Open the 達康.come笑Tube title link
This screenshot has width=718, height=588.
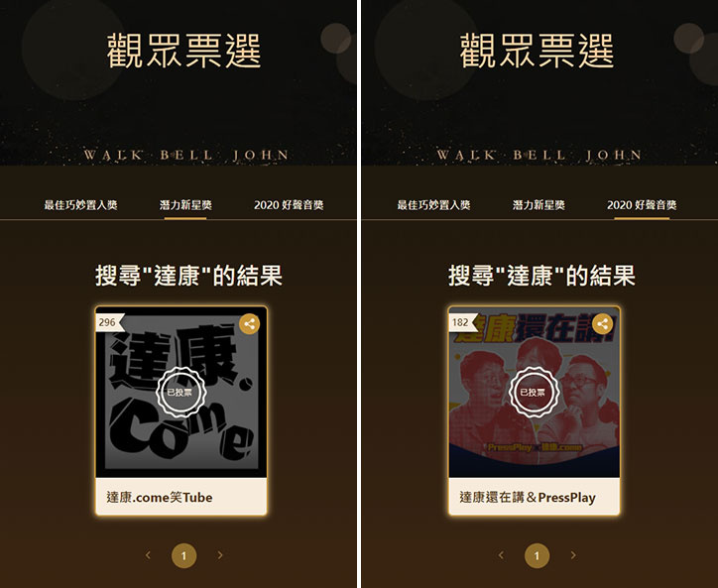[x=160, y=498]
